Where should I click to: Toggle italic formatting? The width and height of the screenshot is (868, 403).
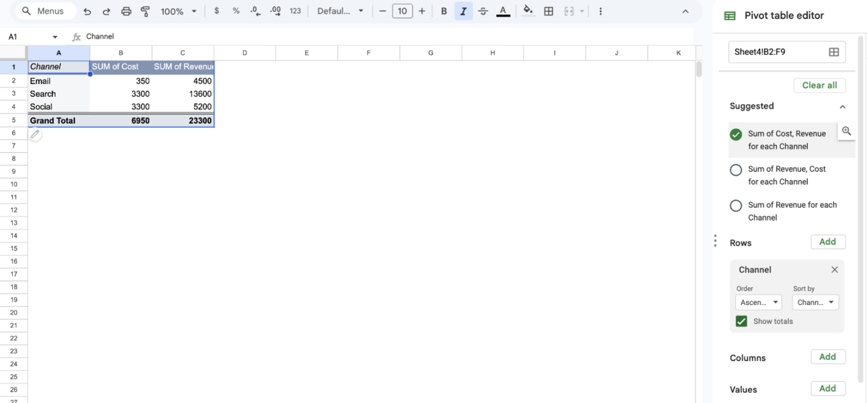click(x=464, y=11)
